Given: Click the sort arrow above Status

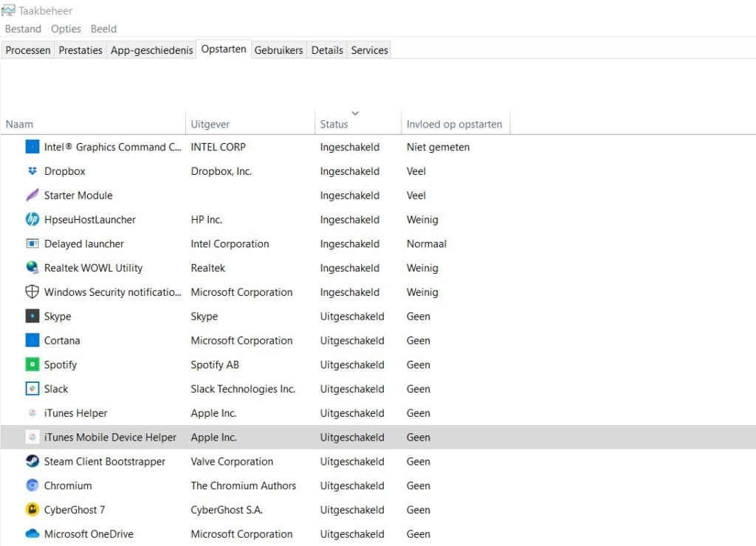Looking at the screenshot, I should click(x=355, y=113).
